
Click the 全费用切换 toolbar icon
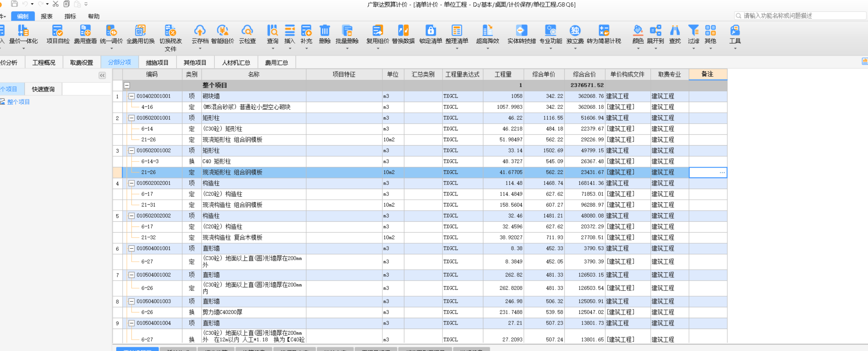(x=140, y=31)
